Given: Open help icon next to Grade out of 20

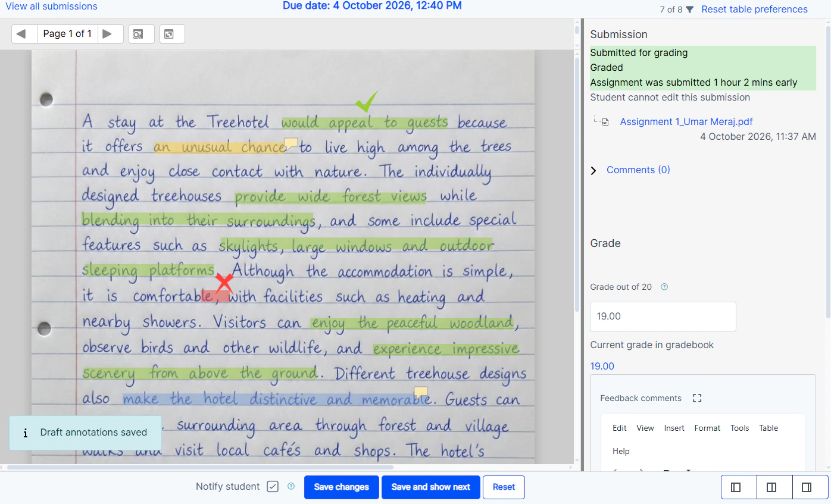Looking at the screenshot, I should (x=664, y=287).
